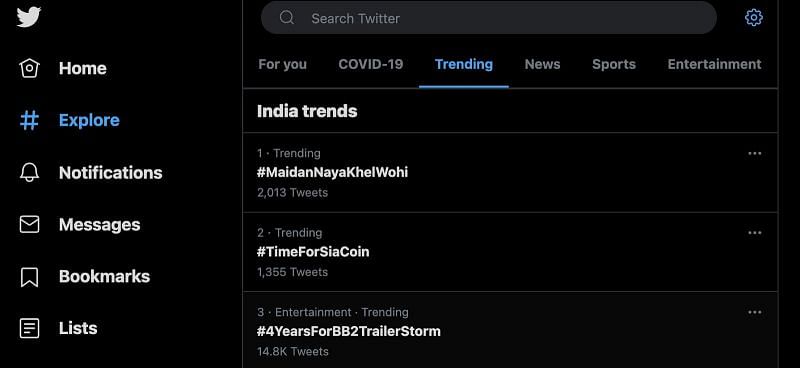800x368 pixels.
Task: Switch to the News tab
Action: coord(542,64)
